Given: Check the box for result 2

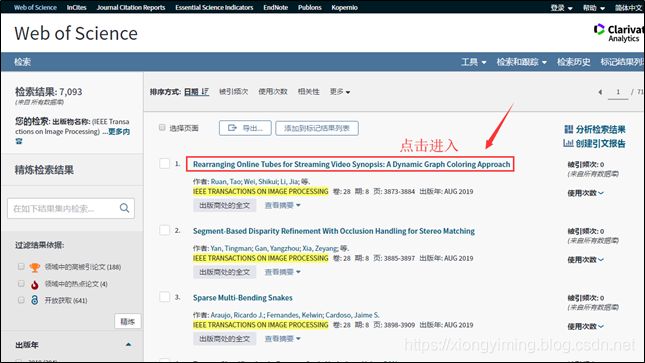Looking at the screenshot, I should click(165, 230).
